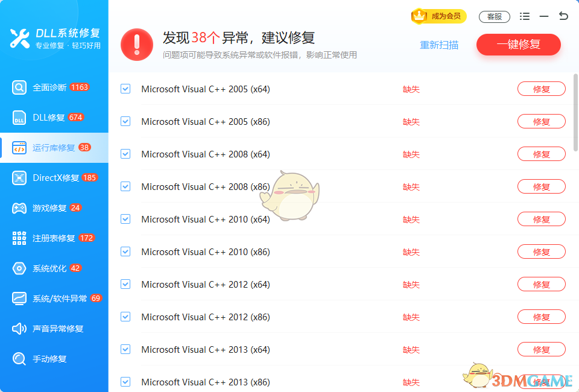
Task: Uncheck Microsoft Visual C++ 2005 (x64)
Action: coord(125,89)
